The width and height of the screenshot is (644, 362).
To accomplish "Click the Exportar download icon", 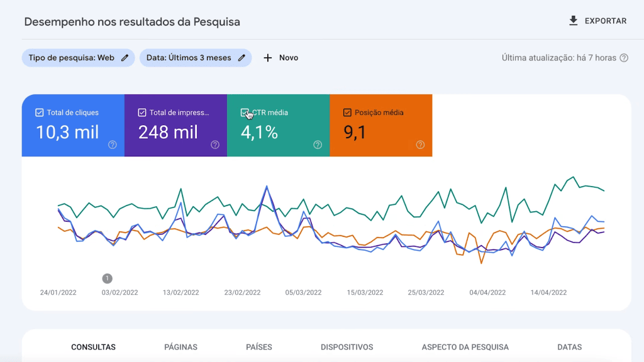I will [x=573, y=20].
